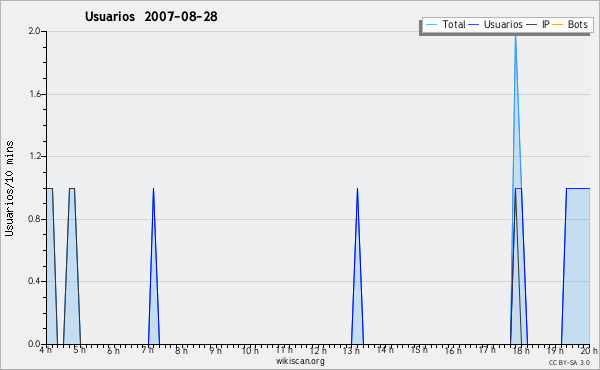Click the '9 h' x-axis label
The height and width of the screenshot is (370, 600).
(x=215, y=350)
